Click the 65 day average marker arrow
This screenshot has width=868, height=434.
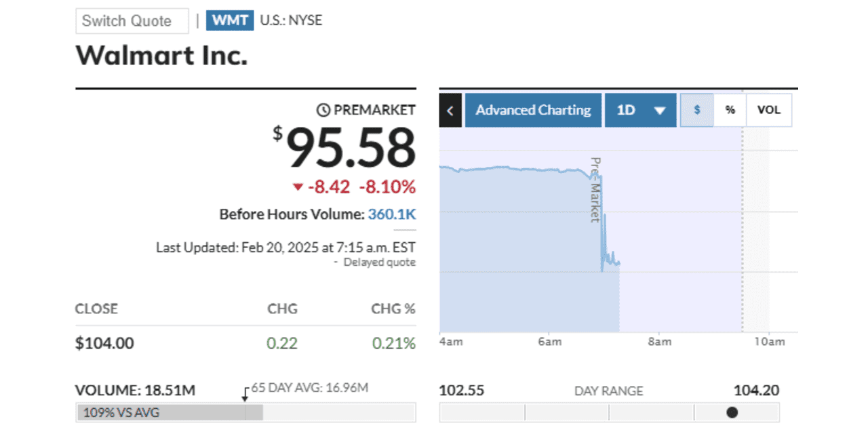click(246, 395)
